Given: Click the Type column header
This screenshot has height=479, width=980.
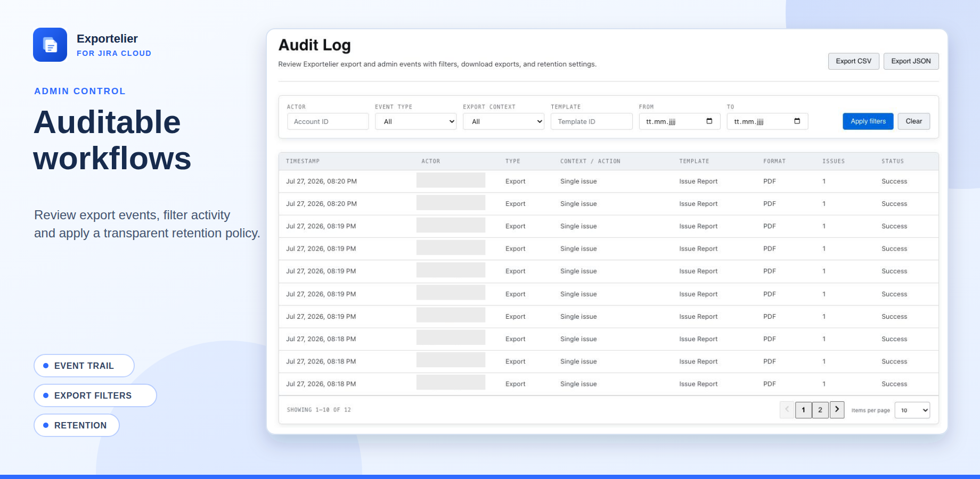Looking at the screenshot, I should click(512, 161).
